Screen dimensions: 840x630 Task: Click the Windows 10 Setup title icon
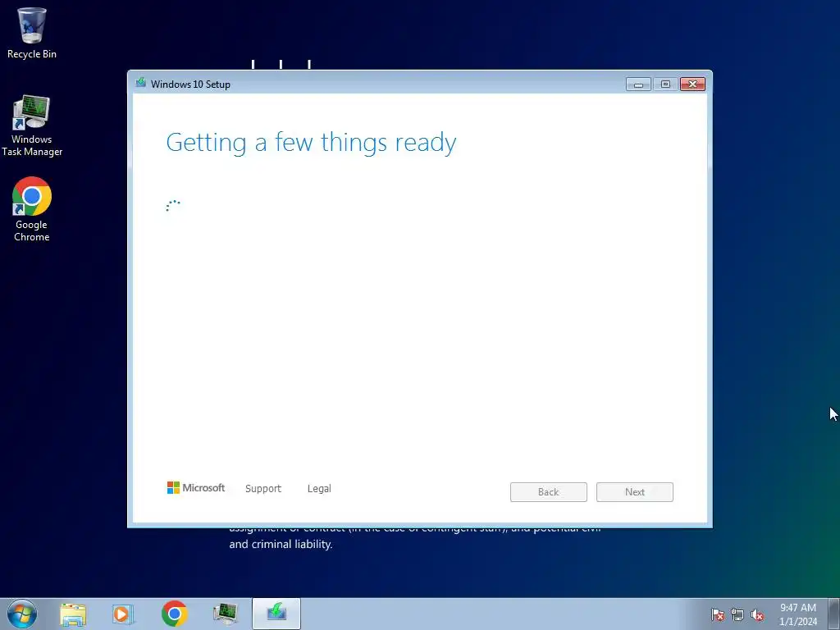(x=141, y=83)
